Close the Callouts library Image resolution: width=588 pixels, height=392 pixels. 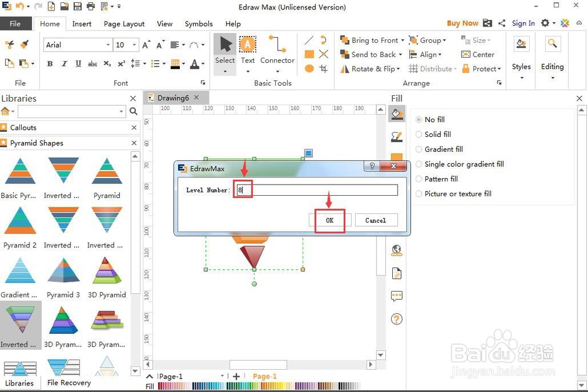coord(134,128)
